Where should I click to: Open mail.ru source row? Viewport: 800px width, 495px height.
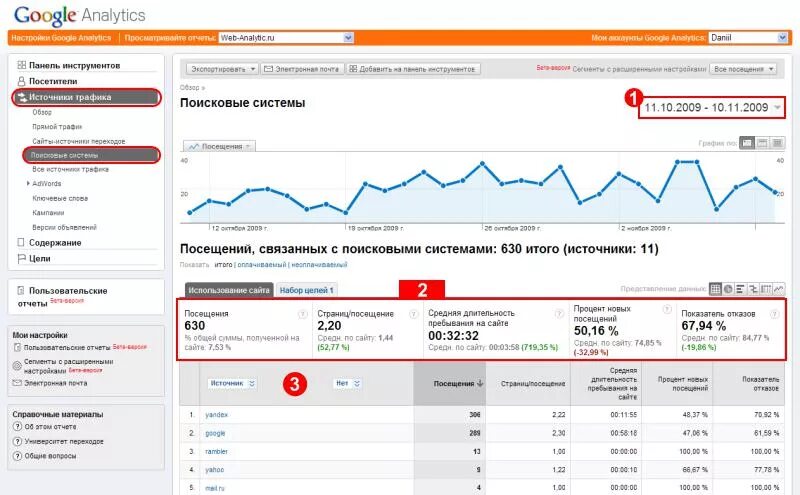pyautogui.click(x=214, y=488)
